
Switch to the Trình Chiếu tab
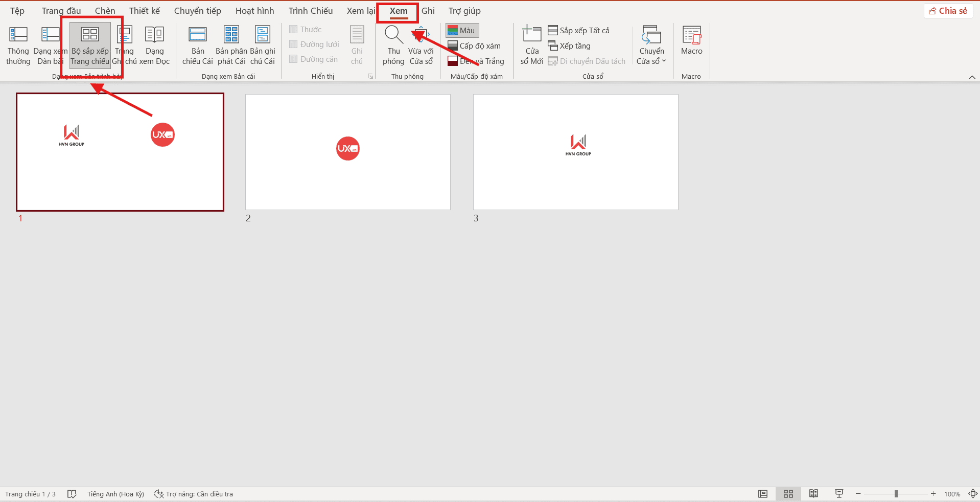coord(310,10)
